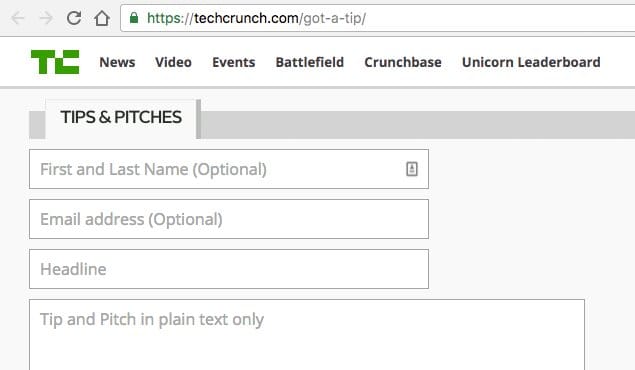Click the contact autofill icon in name field
Viewport: 635px width, 370px height.
tap(412, 169)
